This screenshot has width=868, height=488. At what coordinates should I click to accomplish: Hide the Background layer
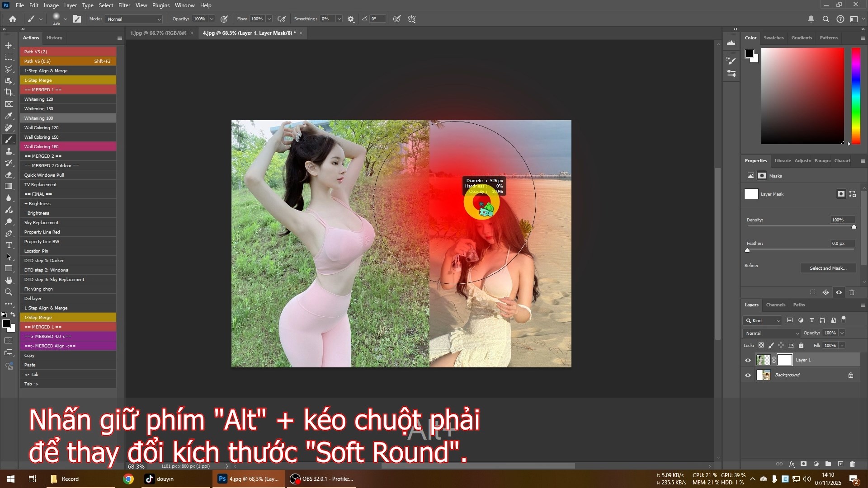pos(748,375)
